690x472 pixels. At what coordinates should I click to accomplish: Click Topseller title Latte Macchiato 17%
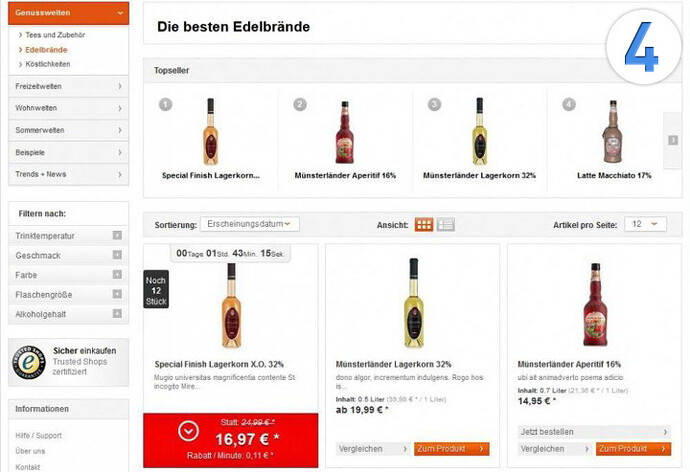[614, 176]
